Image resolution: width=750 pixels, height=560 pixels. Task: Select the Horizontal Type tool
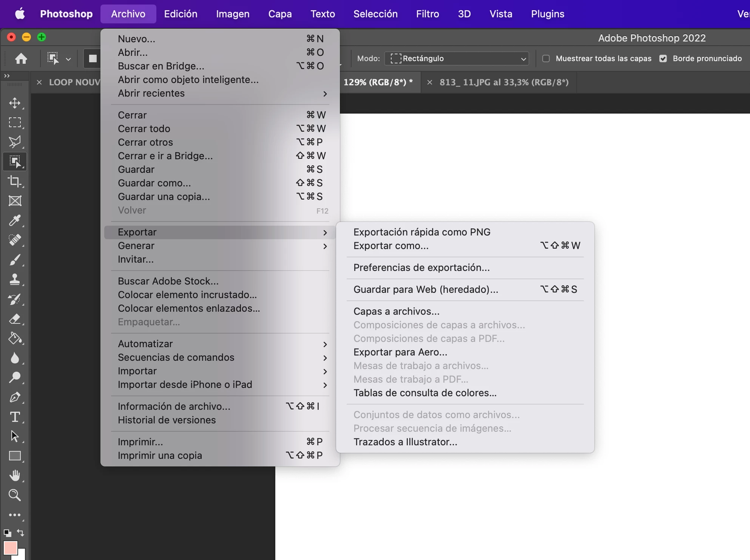click(x=15, y=417)
